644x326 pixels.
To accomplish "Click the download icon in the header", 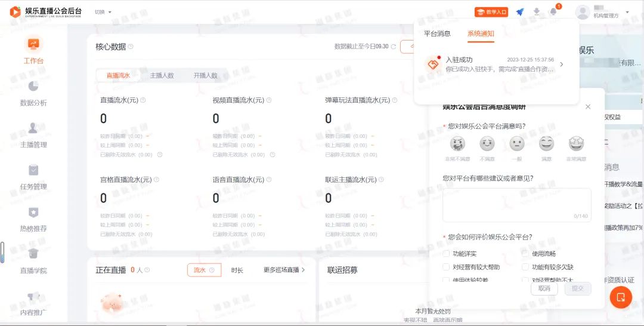I will pos(537,11).
